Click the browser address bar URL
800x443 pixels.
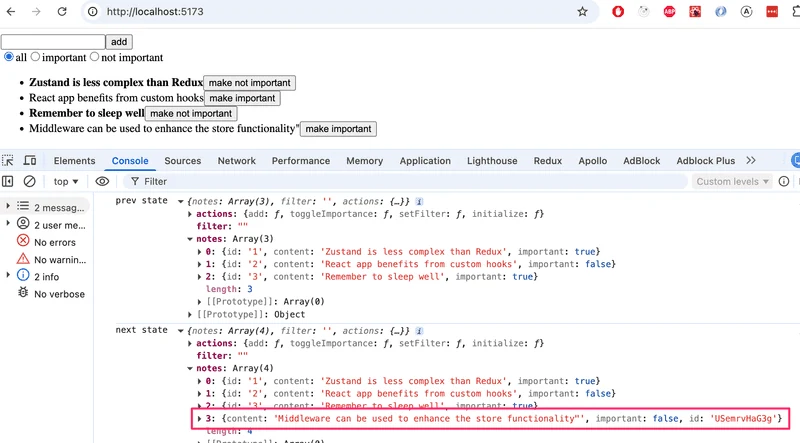(155, 11)
